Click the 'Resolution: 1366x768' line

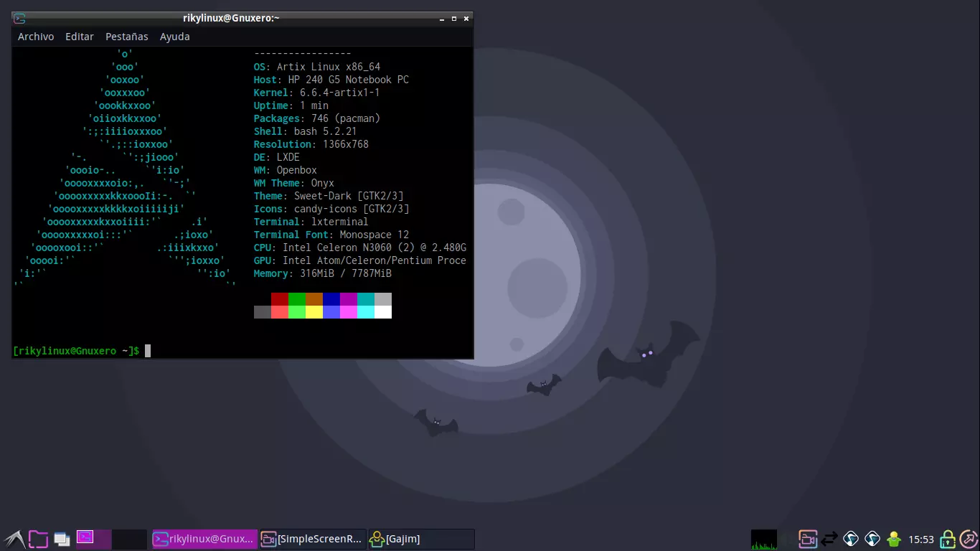tap(311, 144)
